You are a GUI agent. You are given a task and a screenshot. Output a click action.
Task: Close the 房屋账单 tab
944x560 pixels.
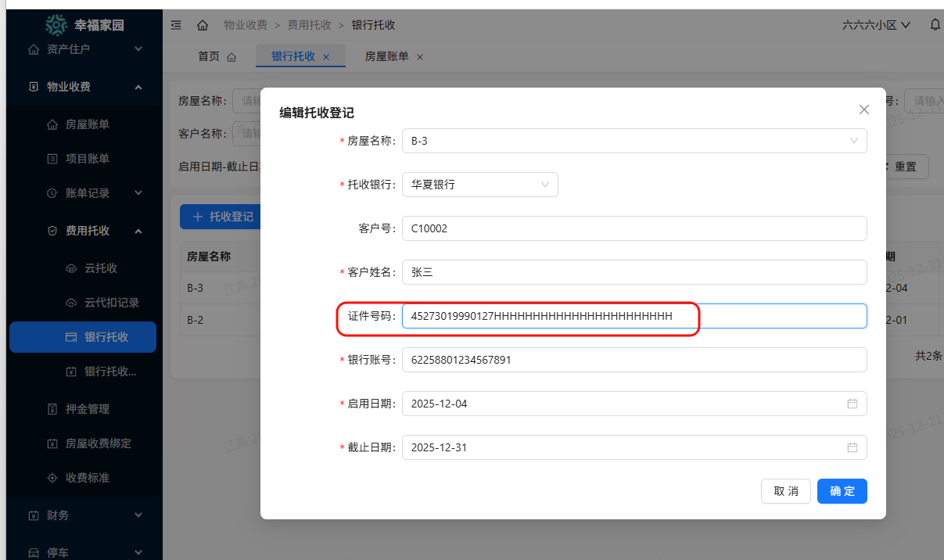[419, 56]
